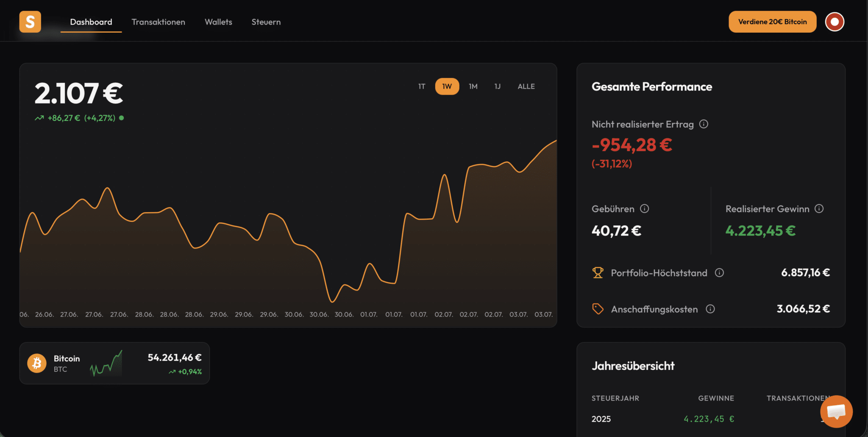
Task: Switch to the Dashboard tab
Action: pos(91,22)
